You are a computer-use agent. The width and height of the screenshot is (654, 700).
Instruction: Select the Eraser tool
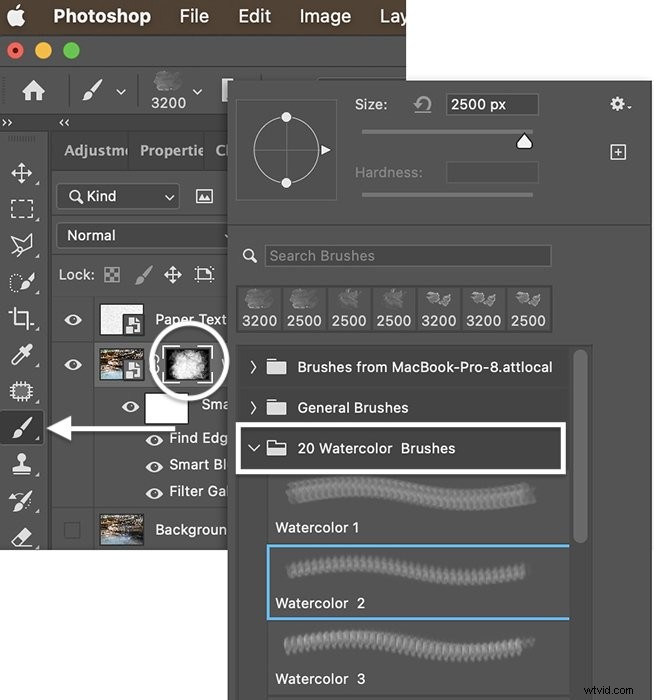click(21, 537)
